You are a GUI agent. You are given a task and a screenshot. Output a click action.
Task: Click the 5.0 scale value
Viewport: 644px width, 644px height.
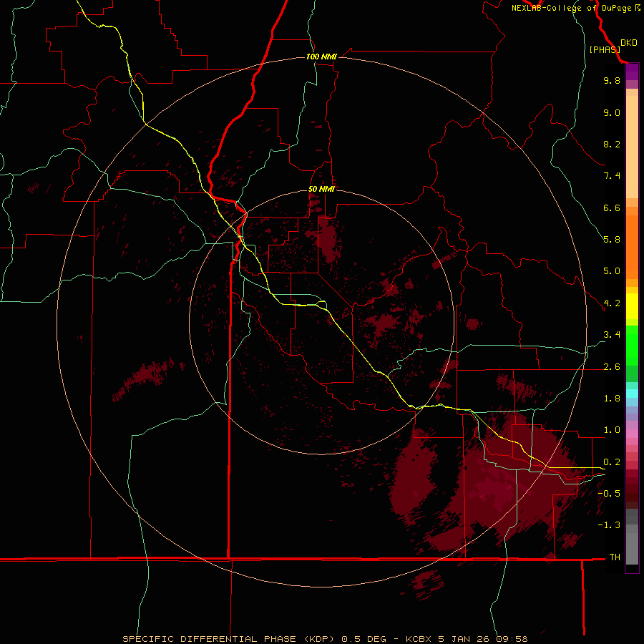612,271
